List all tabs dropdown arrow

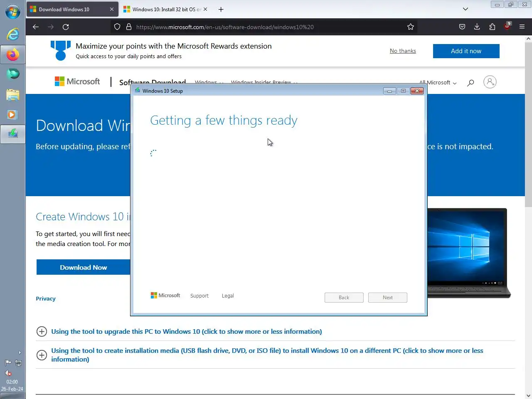tap(465, 9)
